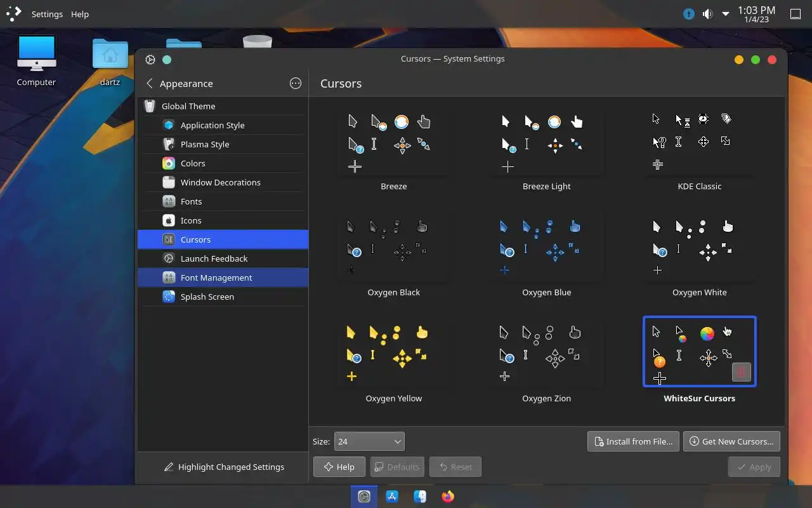Click the Fonts sidebar icon

tap(168, 201)
